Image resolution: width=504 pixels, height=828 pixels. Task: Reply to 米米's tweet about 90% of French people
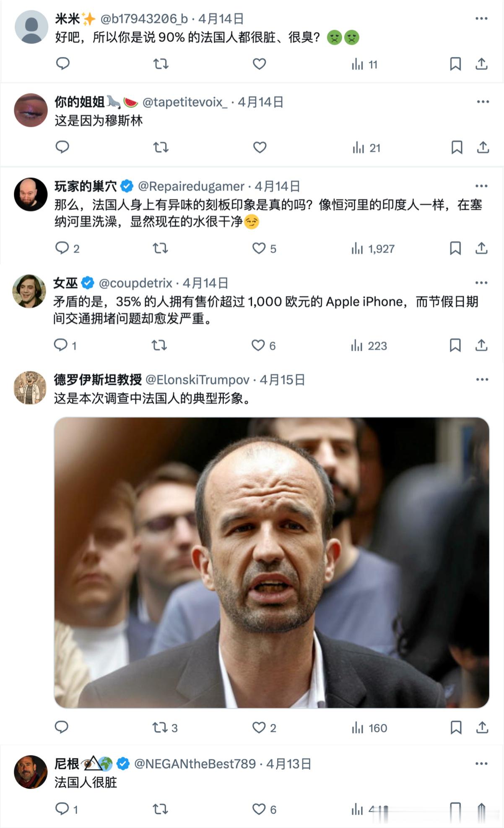[63, 64]
